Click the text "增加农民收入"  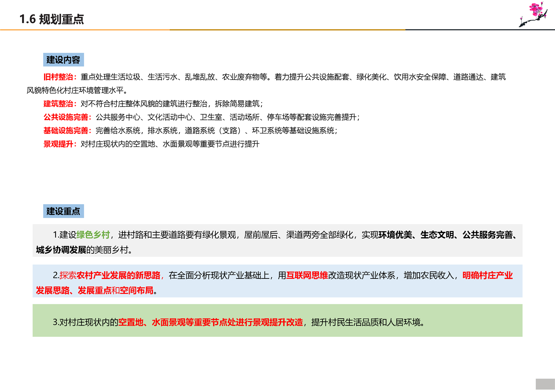(x=429, y=275)
